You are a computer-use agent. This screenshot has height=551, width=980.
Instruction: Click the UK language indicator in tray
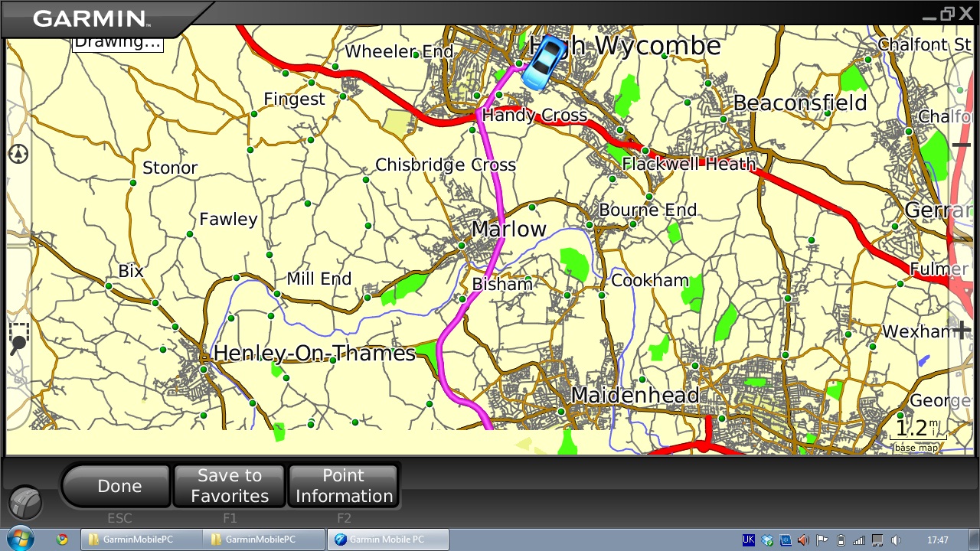tap(749, 540)
